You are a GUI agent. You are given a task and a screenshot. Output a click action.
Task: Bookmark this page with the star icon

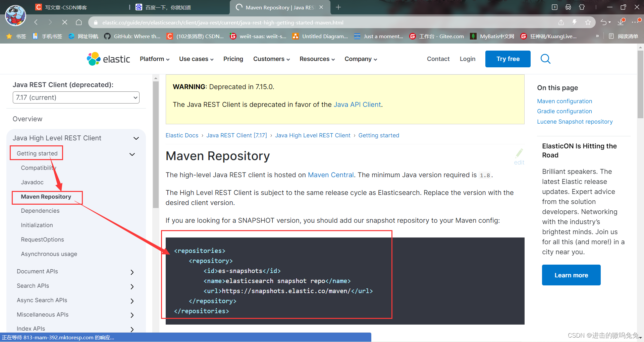pyautogui.click(x=588, y=22)
